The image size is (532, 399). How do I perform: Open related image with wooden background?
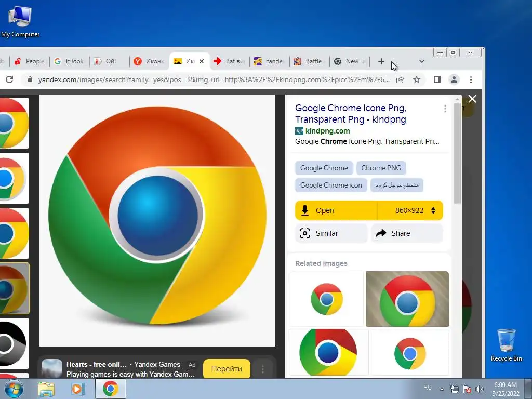pyautogui.click(x=407, y=299)
